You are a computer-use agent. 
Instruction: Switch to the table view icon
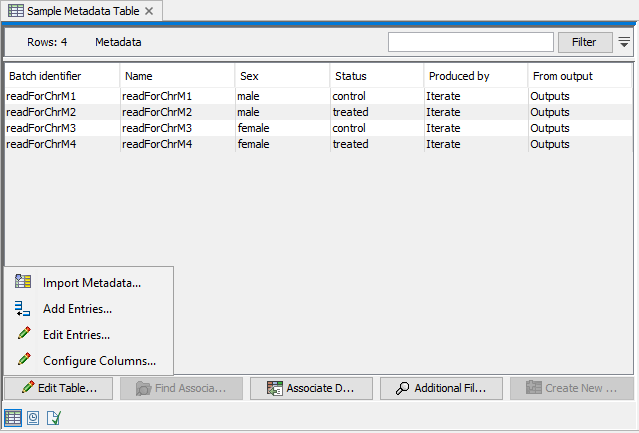13,417
